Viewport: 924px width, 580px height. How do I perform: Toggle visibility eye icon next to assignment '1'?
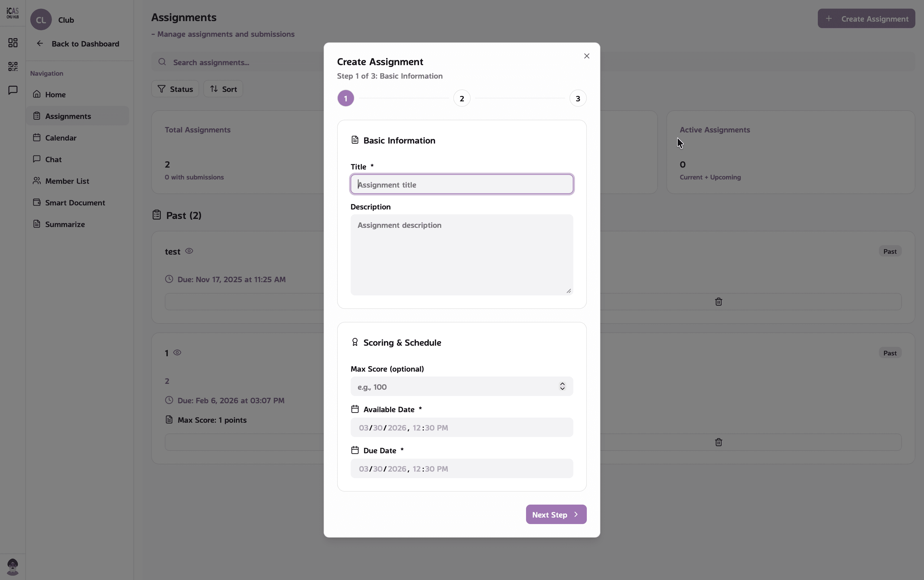(177, 352)
